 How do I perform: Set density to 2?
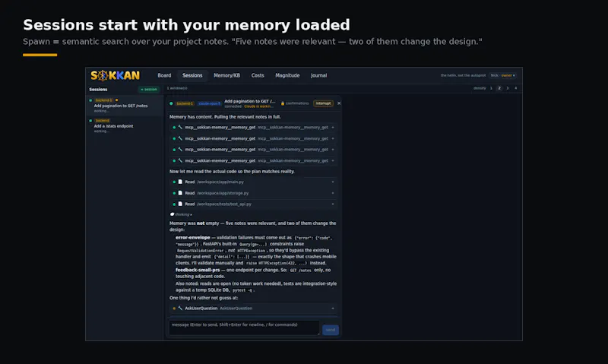tap(499, 88)
